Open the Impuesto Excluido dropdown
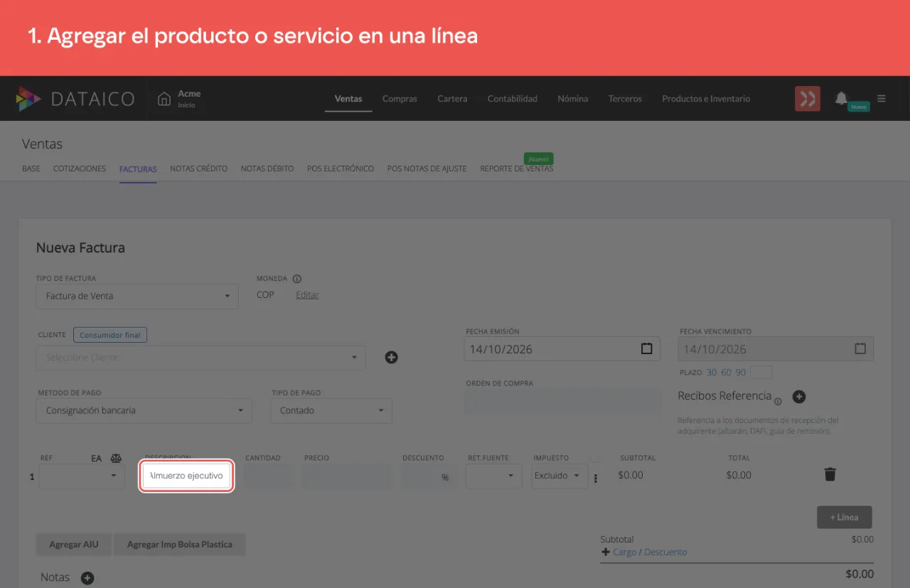This screenshot has width=910, height=588. tap(560, 476)
